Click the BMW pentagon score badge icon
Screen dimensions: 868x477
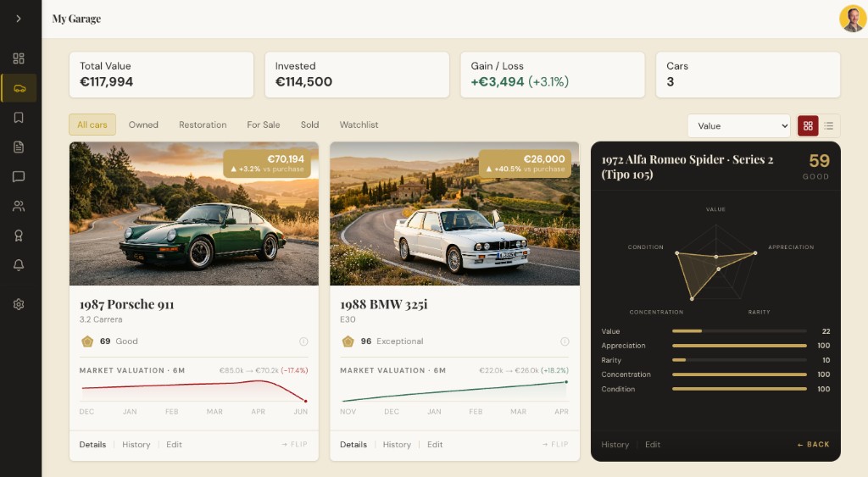(348, 341)
